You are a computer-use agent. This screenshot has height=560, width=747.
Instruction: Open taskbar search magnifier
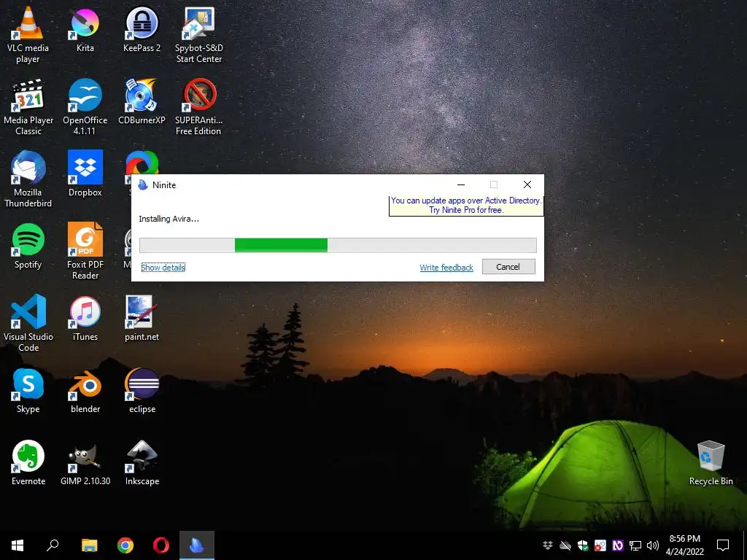[x=53, y=545]
